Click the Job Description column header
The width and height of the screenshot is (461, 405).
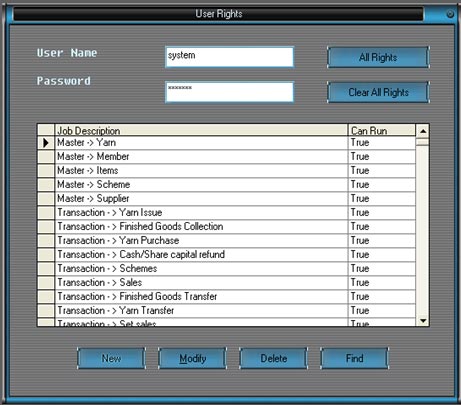coord(201,130)
